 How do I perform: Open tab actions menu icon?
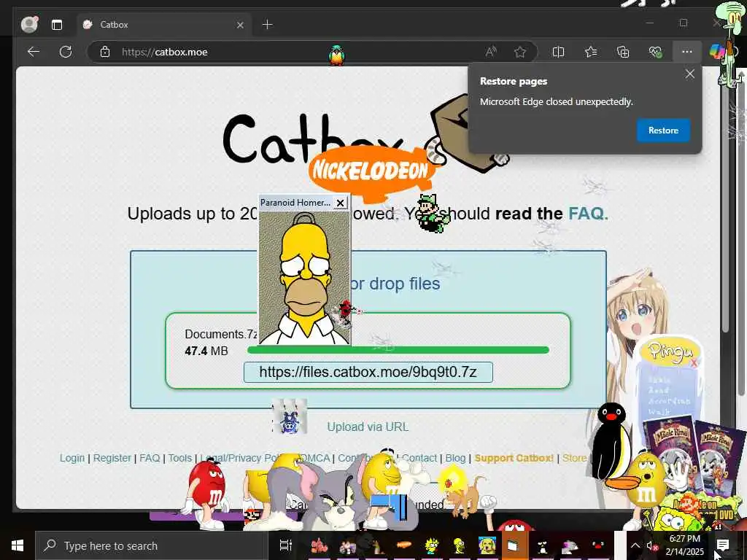[x=57, y=25]
